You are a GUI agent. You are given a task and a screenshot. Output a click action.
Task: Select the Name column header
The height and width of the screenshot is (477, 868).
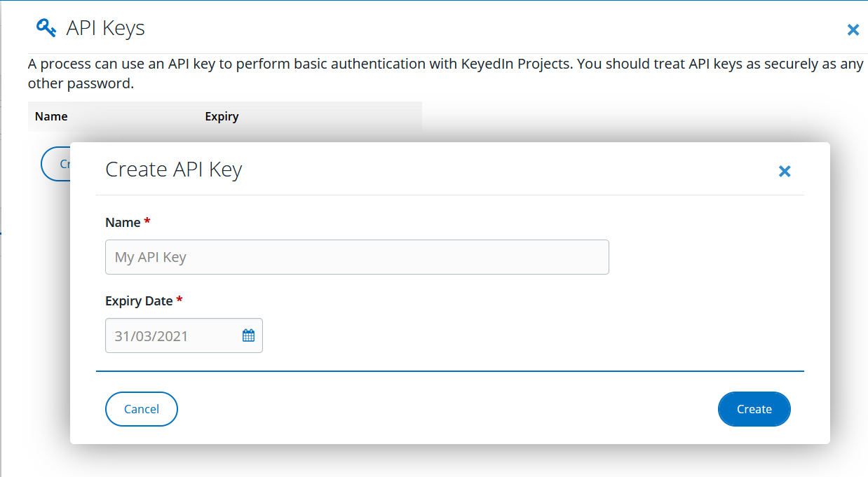coord(51,116)
